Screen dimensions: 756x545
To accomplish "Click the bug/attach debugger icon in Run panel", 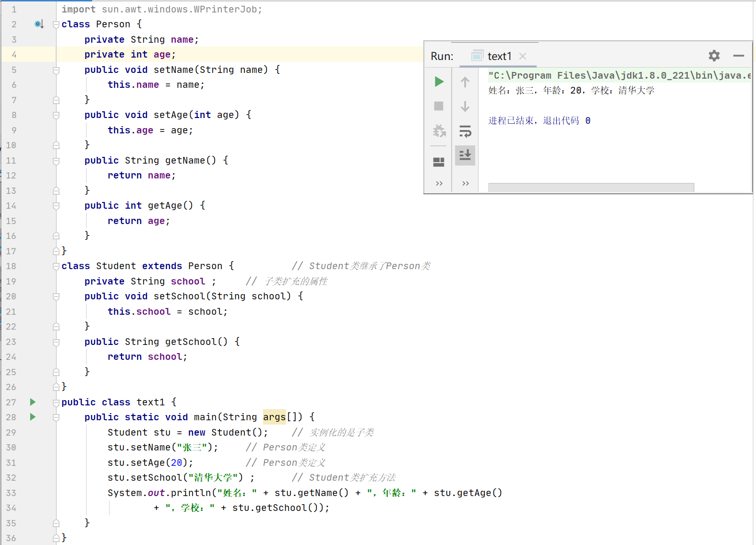I will tap(439, 130).
